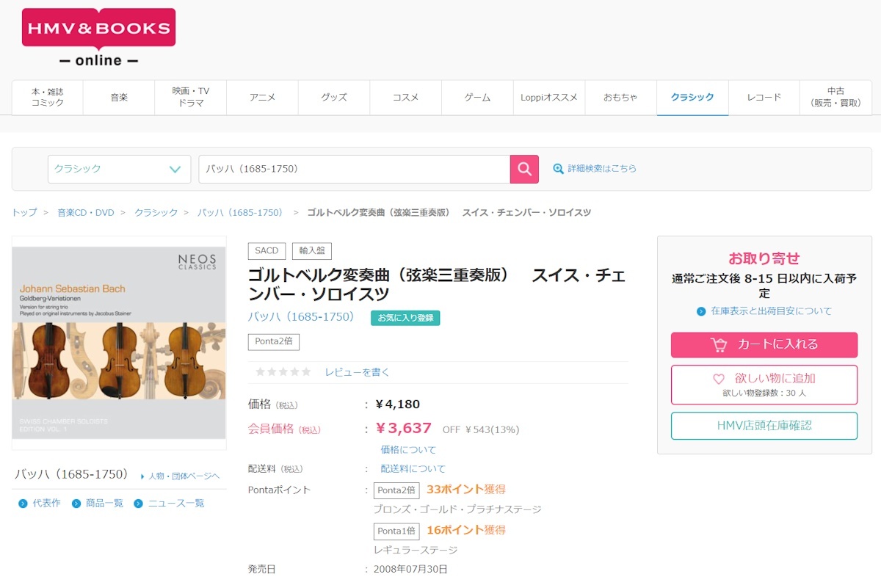Open 在庫表示と出荷目安について link

click(x=772, y=311)
